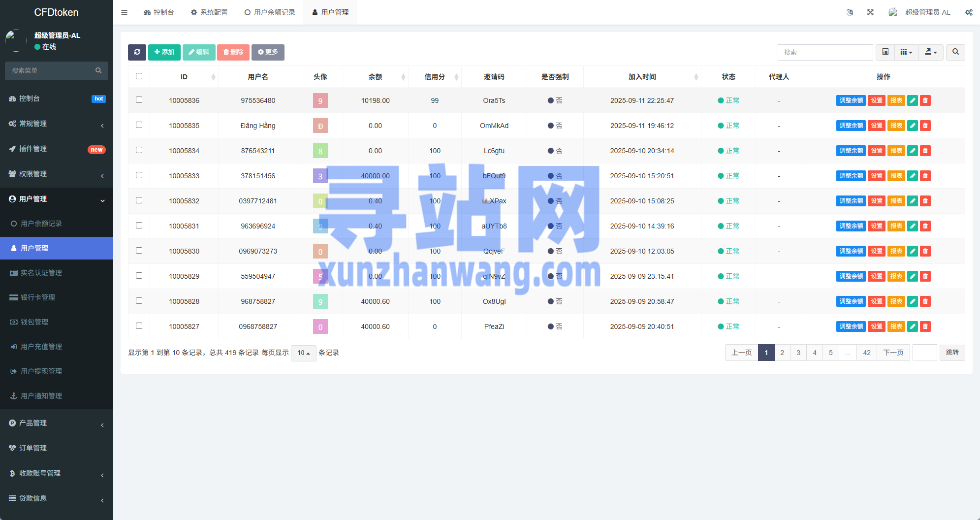980x520 pixels.
Task: Click the fullscreen icon in top bar
Action: point(870,12)
